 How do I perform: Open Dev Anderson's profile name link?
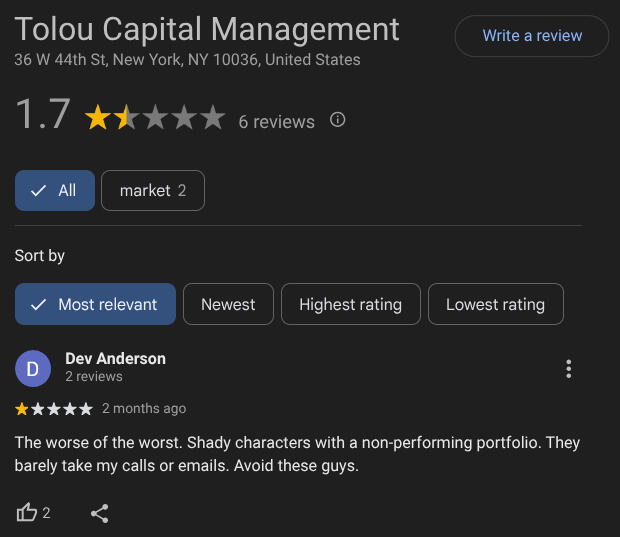pos(115,359)
